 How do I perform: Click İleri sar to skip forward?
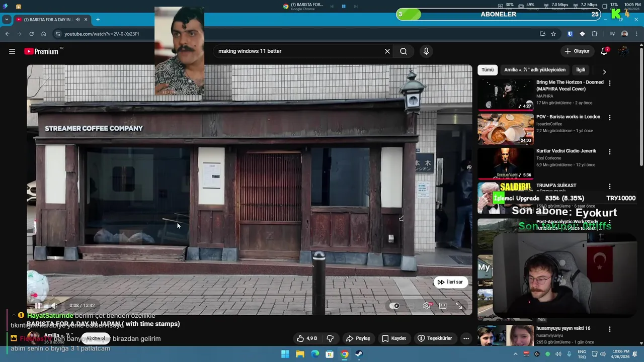450,282
